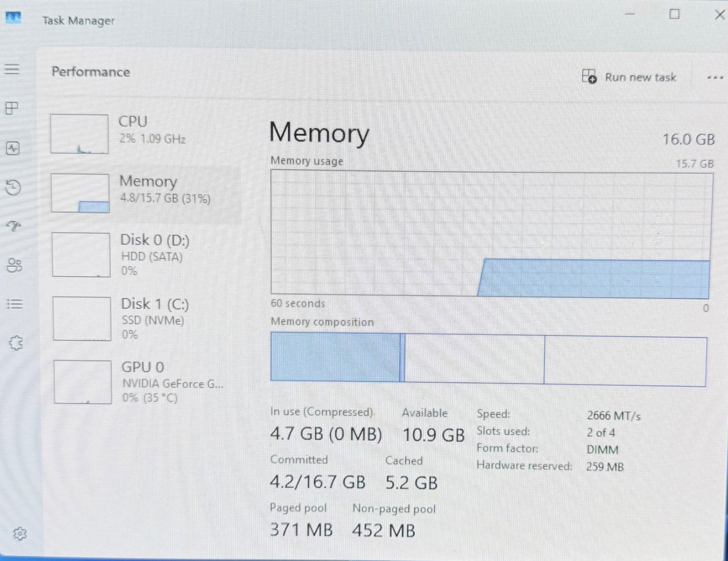
Task: Click the Disk 1 mini graph thumbnail
Action: click(82, 319)
